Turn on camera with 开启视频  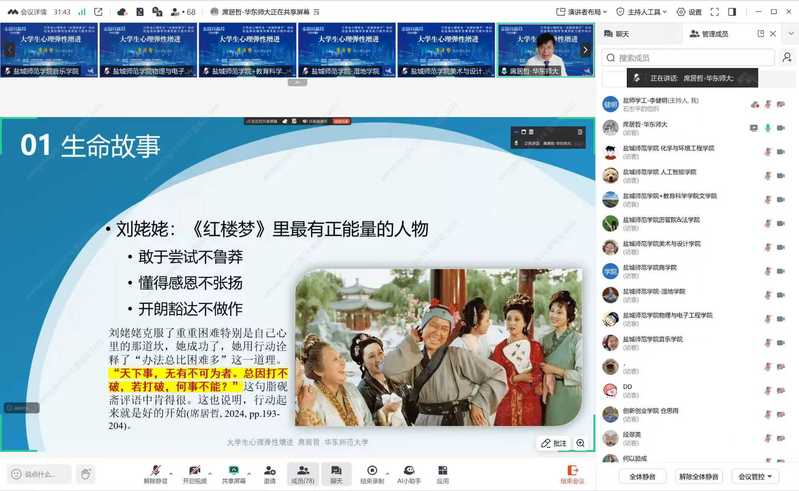point(194,472)
